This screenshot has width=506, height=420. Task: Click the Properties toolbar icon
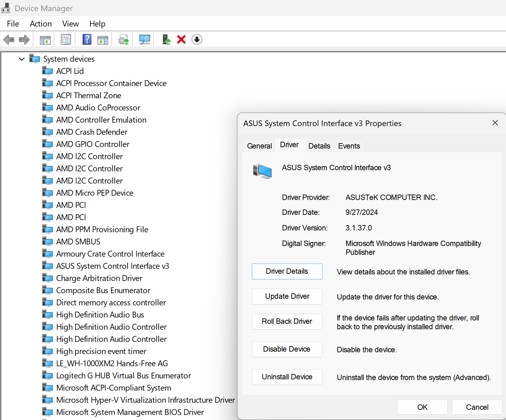click(x=66, y=40)
